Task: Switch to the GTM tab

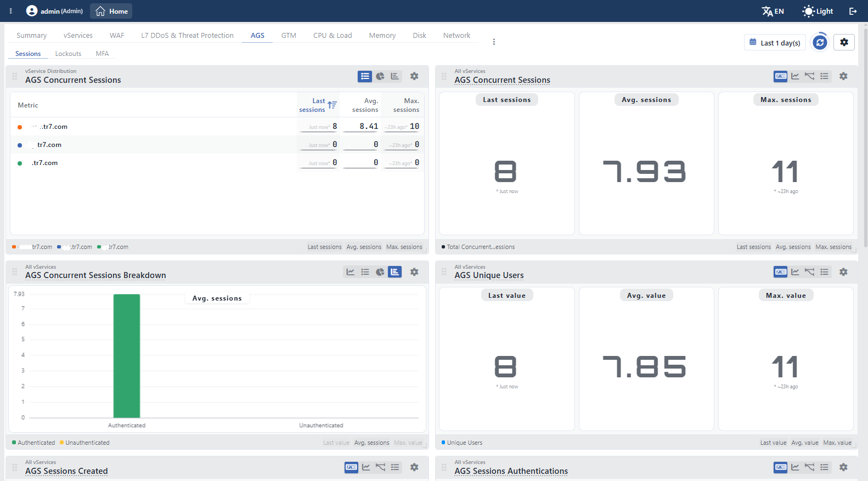Action: (x=289, y=36)
